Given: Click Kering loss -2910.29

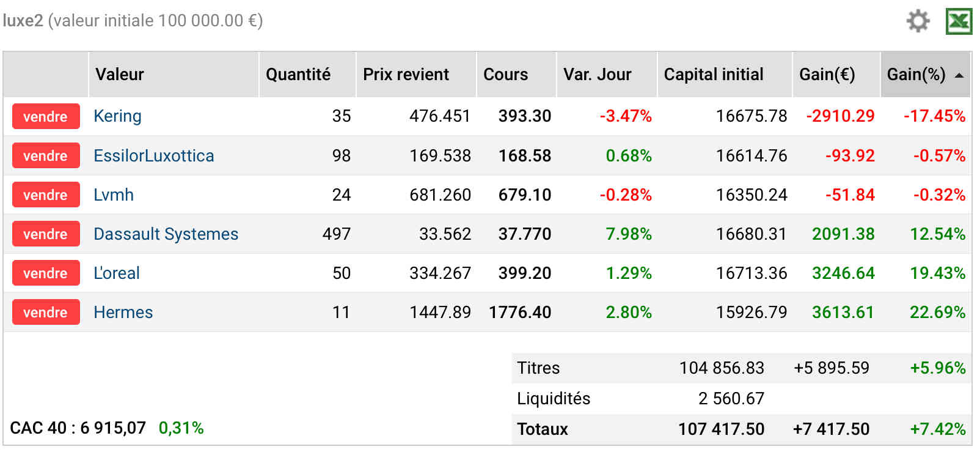Looking at the screenshot, I should (841, 116).
